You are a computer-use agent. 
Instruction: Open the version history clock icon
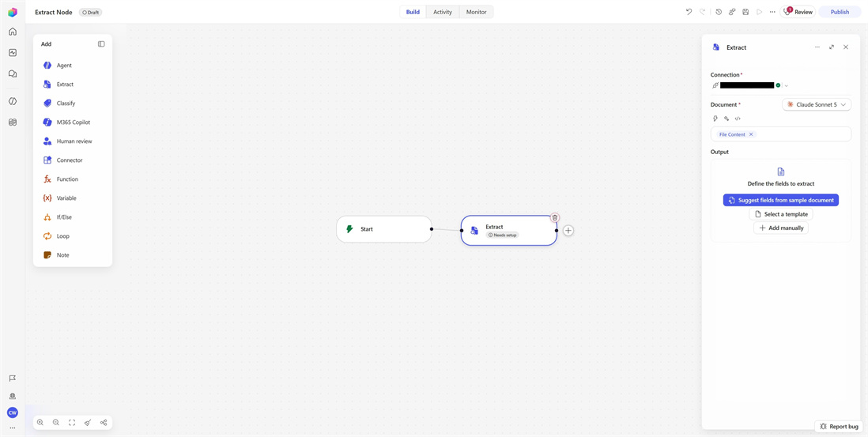719,12
